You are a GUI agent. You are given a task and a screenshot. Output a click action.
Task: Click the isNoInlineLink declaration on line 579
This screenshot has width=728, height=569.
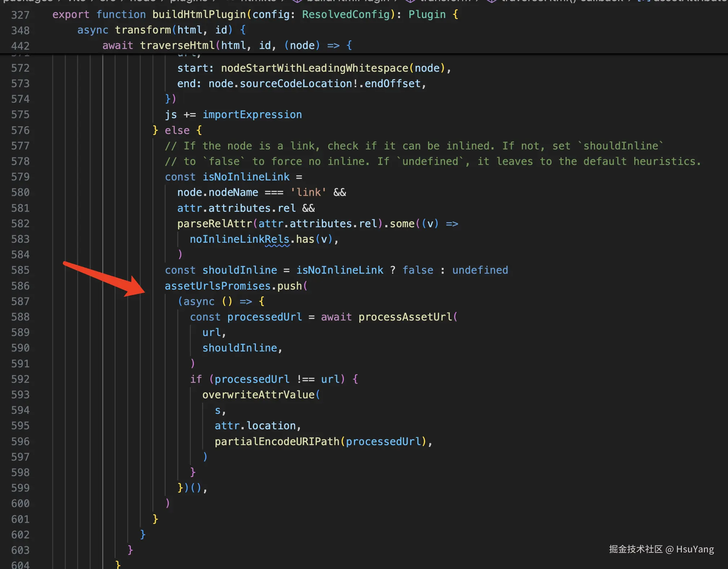pyautogui.click(x=245, y=177)
